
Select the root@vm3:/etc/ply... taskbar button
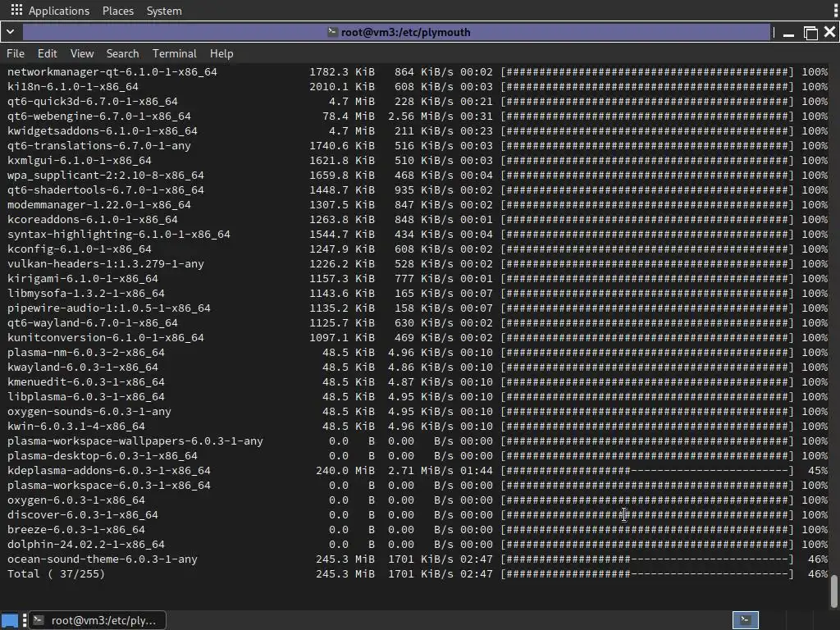pos(98,620)
